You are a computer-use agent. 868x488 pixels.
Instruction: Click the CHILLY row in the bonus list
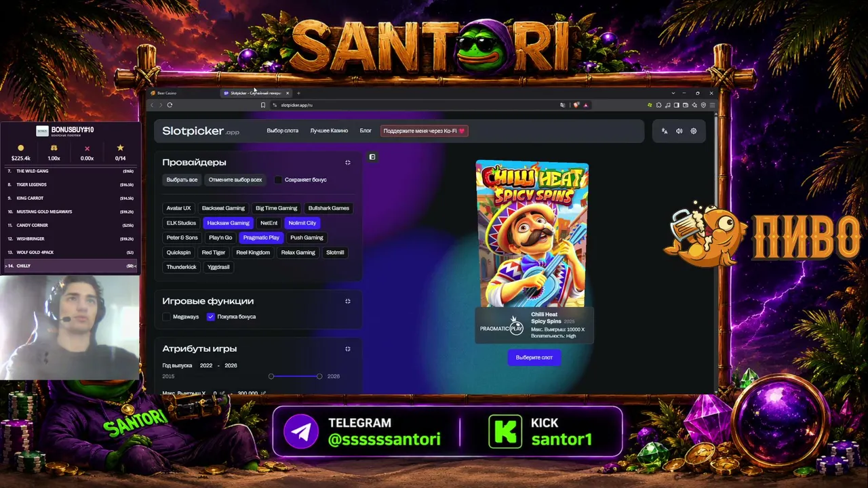[x=71, y=266]
